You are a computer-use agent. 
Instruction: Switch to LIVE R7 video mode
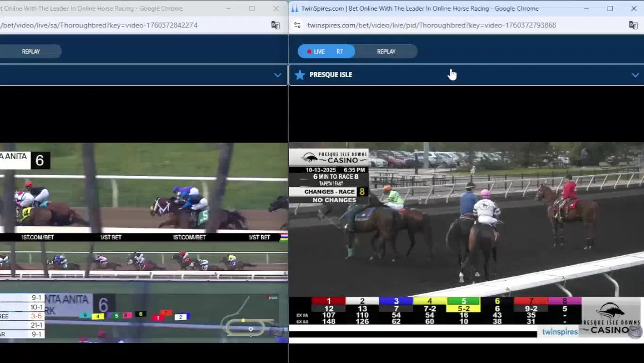tap(326, 51)
